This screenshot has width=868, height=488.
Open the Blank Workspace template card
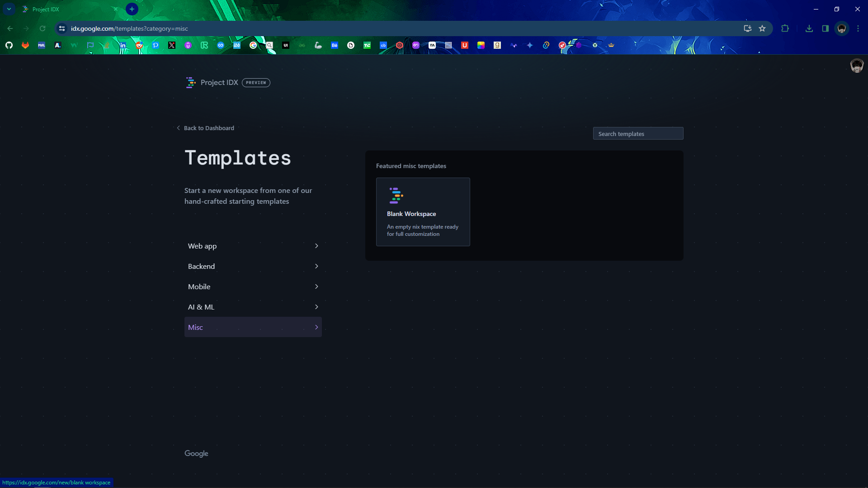(x=423, y=212)
